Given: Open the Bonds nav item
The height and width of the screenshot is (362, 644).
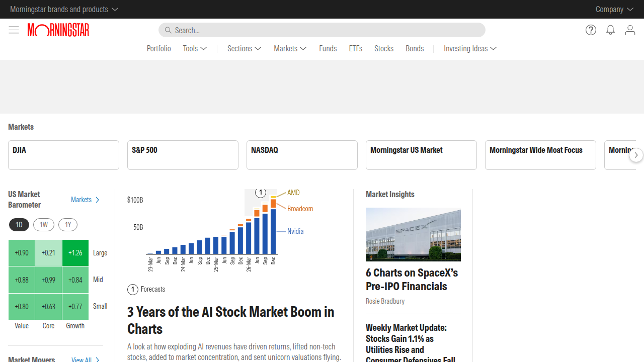Looking at the screenshot, I should tap(415, 48).
